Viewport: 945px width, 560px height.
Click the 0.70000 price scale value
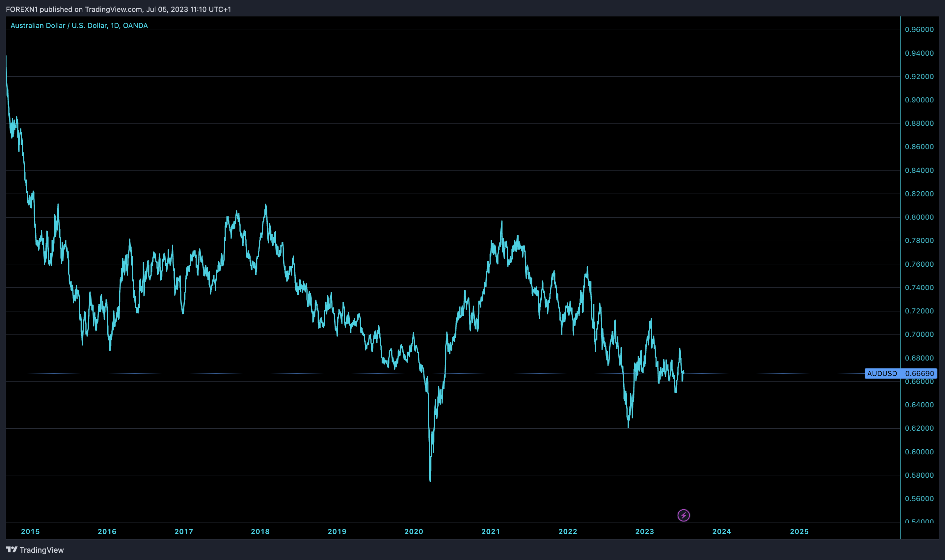pyautogui.click(x=919, y=334)
